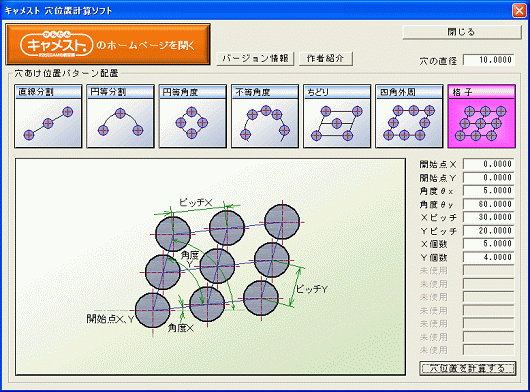
Task: Click 穴位置を計算する calculate button
Action: coord(468,368)
